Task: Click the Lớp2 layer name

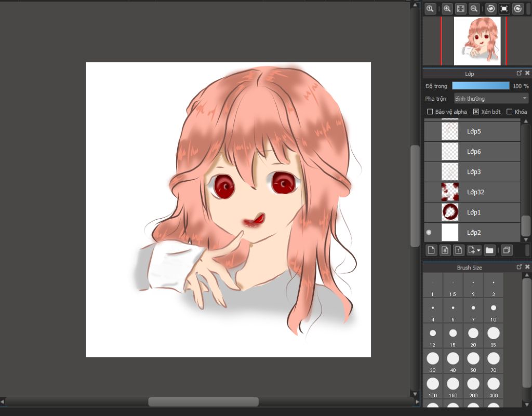Action: (x=474, y=233)
